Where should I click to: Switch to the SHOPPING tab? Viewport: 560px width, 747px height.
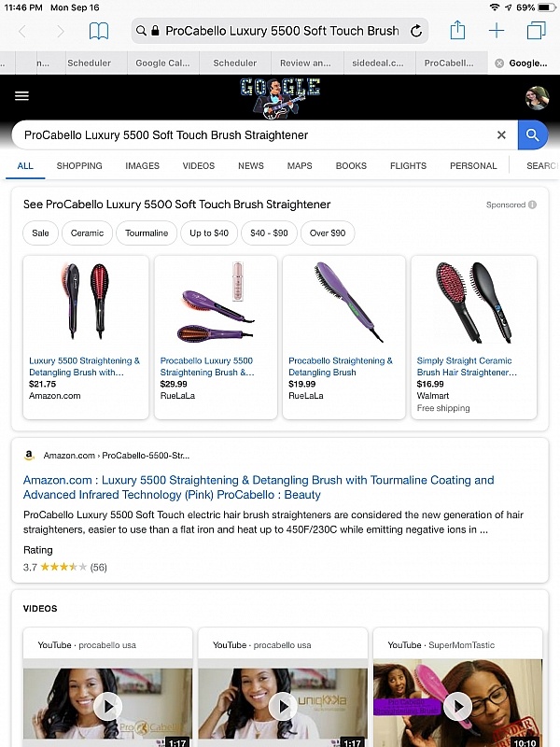pyautogui.click(x=78, y=165)
